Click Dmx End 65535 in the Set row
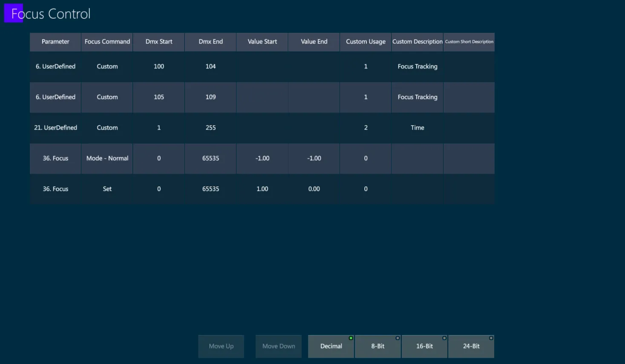The width and height of the screenshot is (625, 364). [210, 189]
